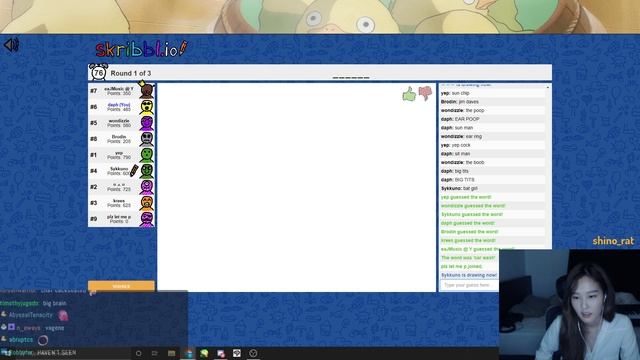The image size is (640, 360).
Task: Click the drawing canvas
Action: [297, 187]
